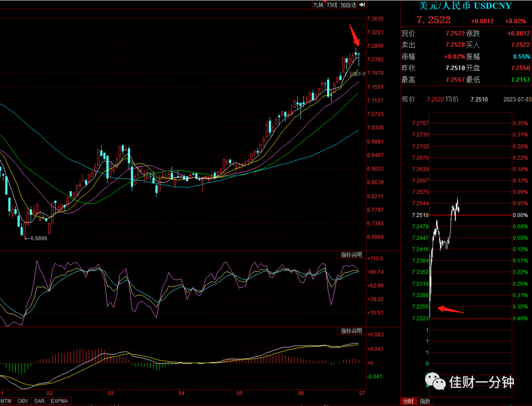532x406 pixels.
Task: Click the 07 month label on time axis
Action: (362, 394)
